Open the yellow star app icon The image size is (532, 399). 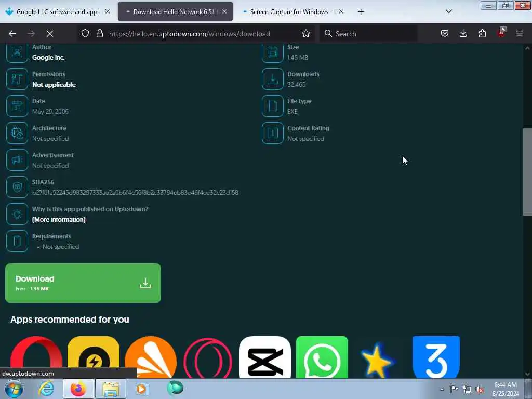coord(377,361)
